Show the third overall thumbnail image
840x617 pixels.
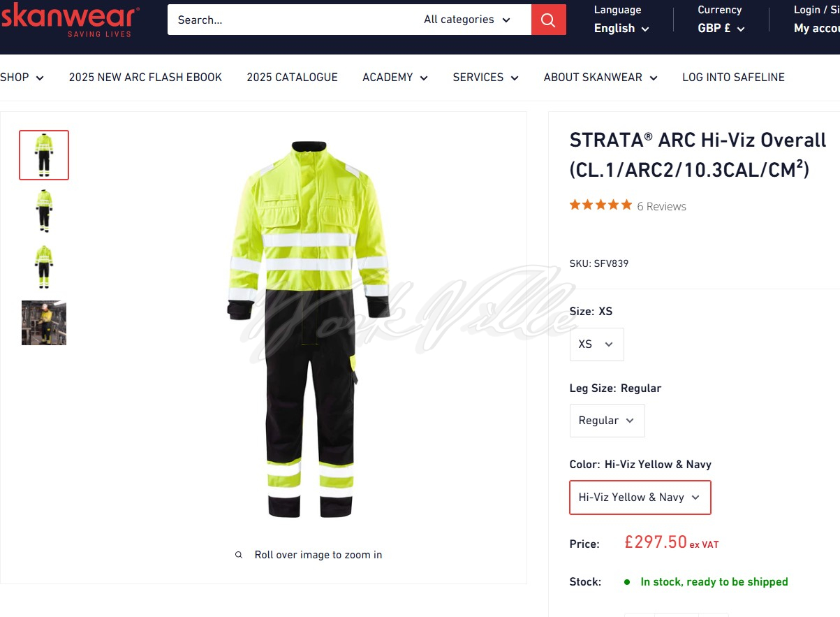tap(44, 267)
